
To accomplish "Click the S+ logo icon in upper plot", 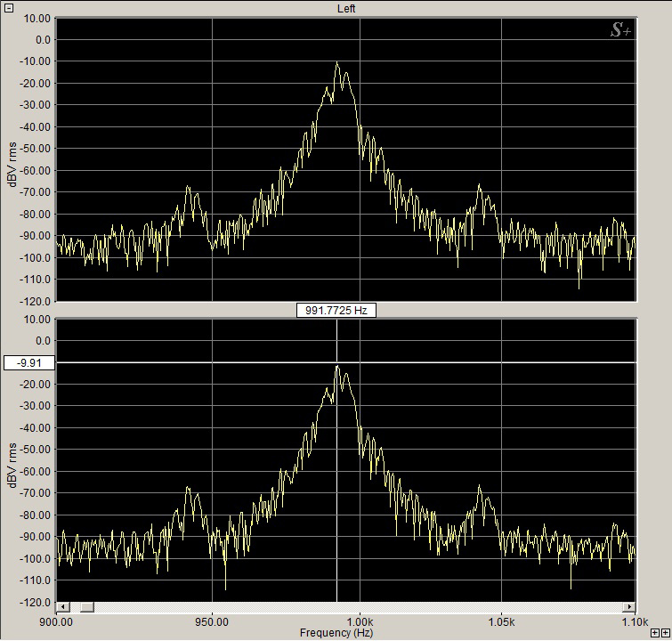I will tap(619, 31).
